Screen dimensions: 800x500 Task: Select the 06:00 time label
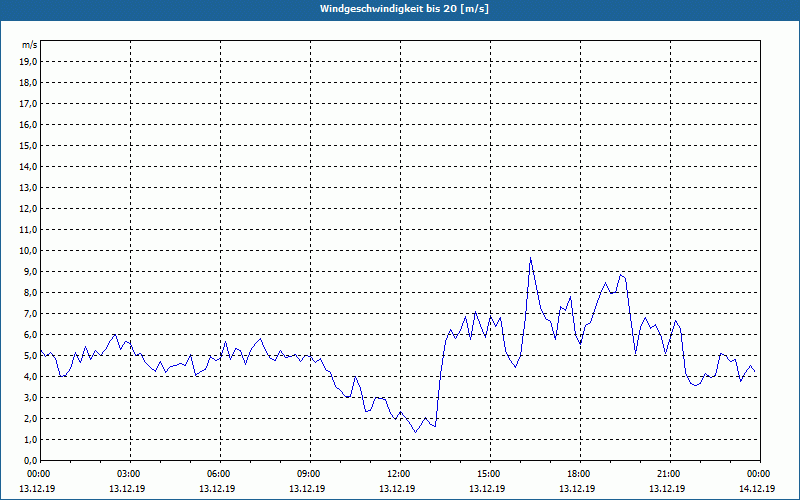coord(220,474)
